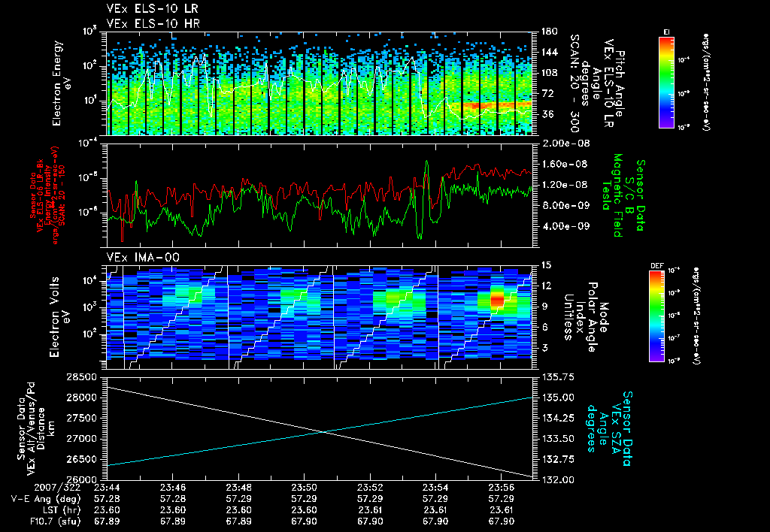The image size is (770, 532).
Task: Click the 1.60e-08 magnetic field tick label
Action: click(x=565, y=164)
